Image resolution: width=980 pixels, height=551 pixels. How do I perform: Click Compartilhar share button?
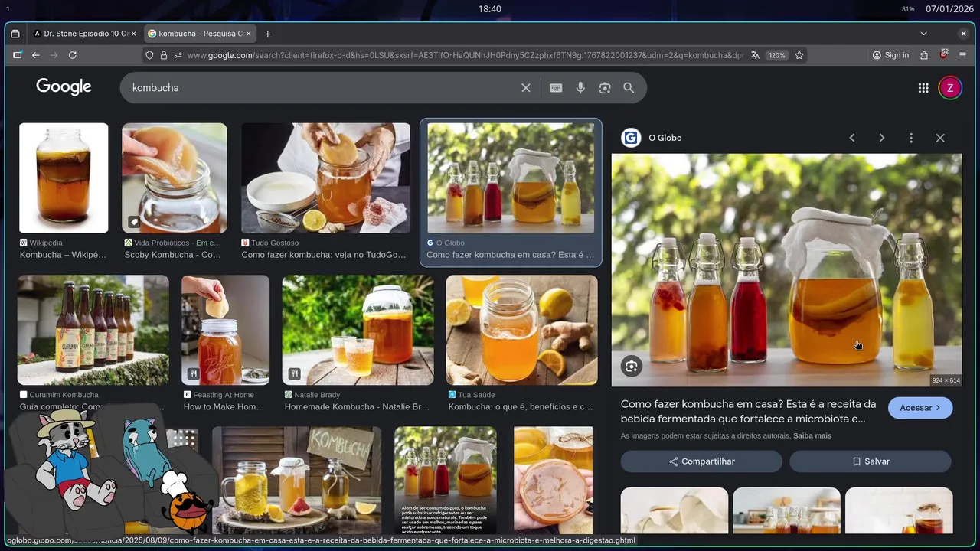(701, 461)
